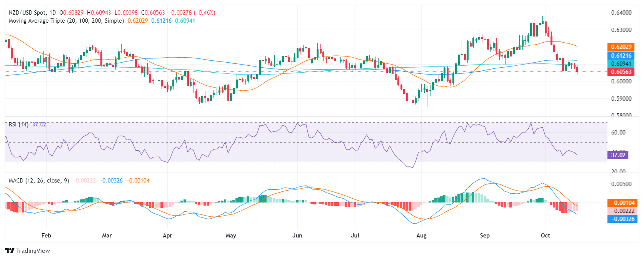Image resolution: width=644 pixels, height=259 pixels.
Task: Click the teal 0.60941 price axis tag
Action: (x=621, y=64)
